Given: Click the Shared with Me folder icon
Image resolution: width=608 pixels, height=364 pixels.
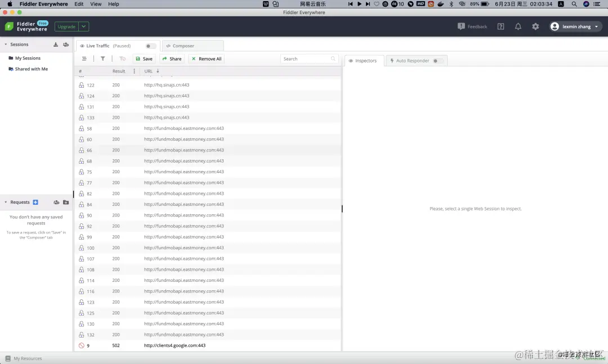Looking at the screenshot, I should coord(11,69).
